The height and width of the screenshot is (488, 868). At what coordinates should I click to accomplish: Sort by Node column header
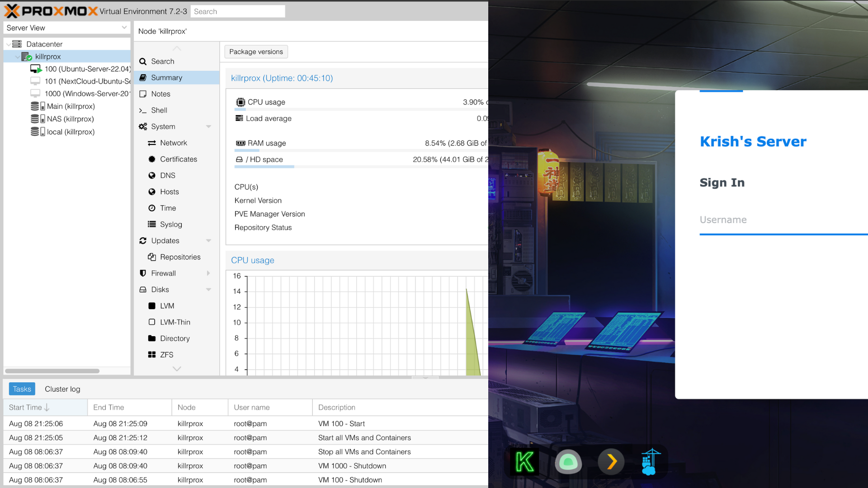click(200, 408)
